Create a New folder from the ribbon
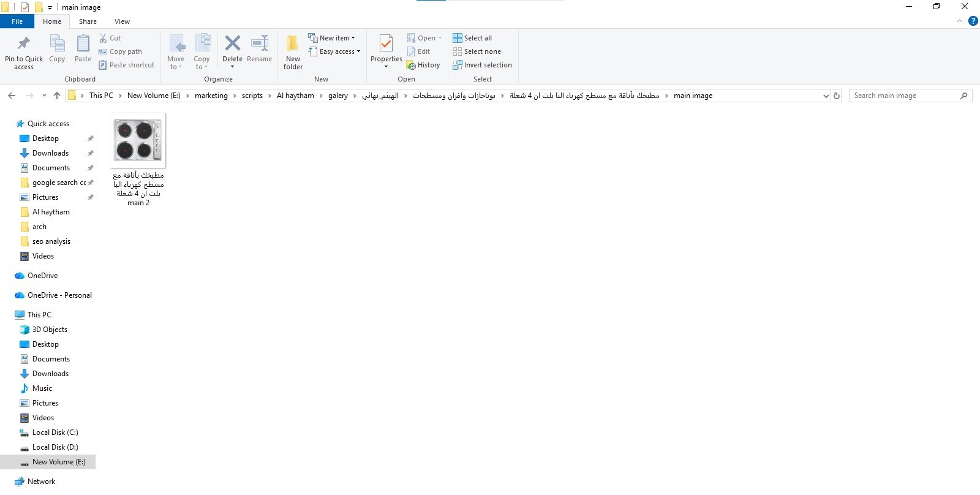 click(x=293, y=51)
